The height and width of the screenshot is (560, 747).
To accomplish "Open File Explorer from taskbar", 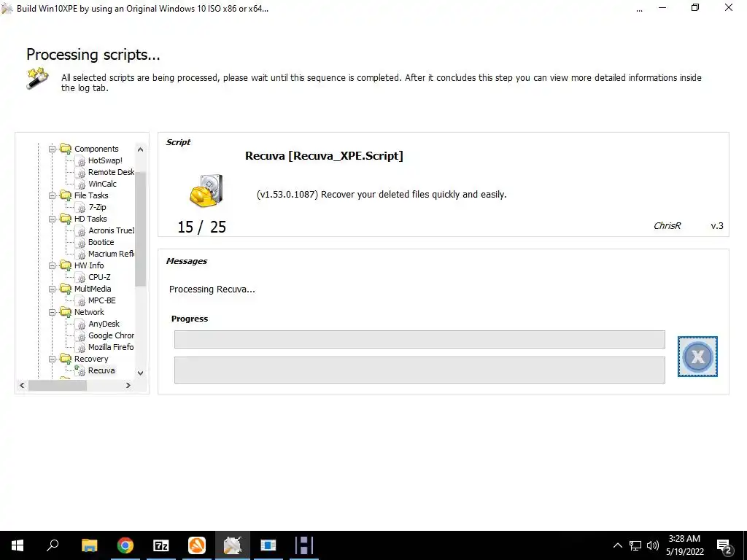I will click(x=89, y=545).
